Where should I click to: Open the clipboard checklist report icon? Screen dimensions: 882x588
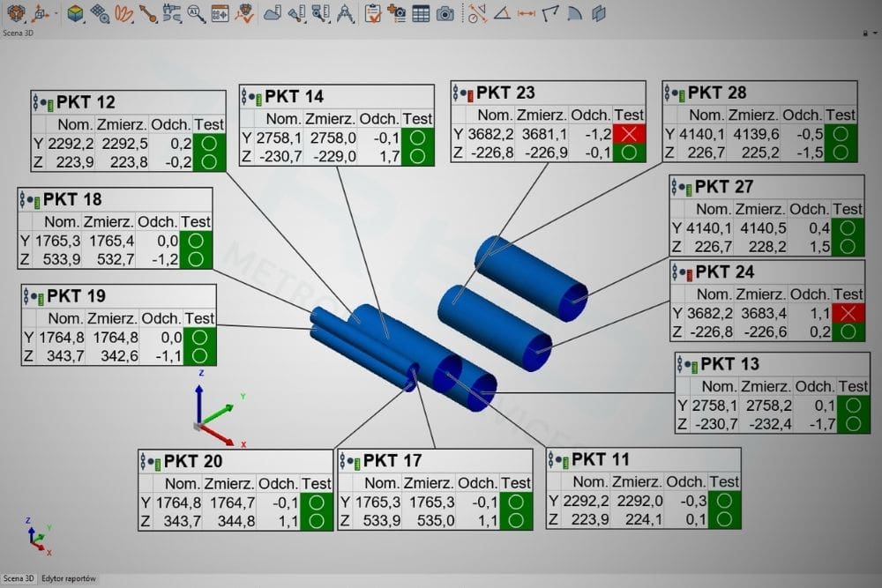point(372,13)
